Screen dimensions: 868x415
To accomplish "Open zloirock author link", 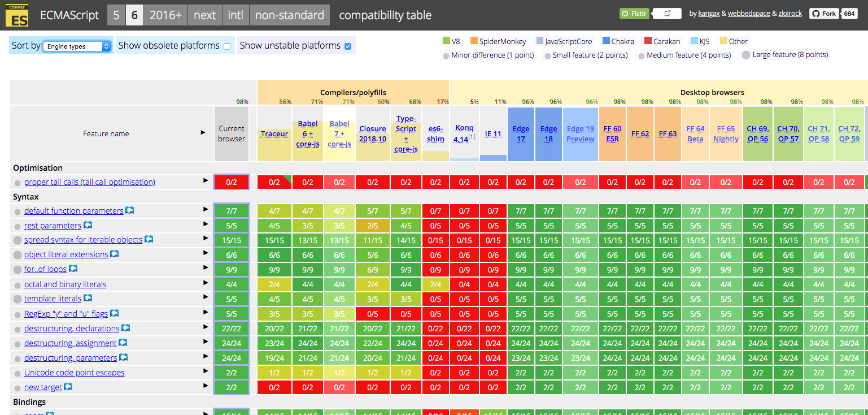I will click(791, 14).
